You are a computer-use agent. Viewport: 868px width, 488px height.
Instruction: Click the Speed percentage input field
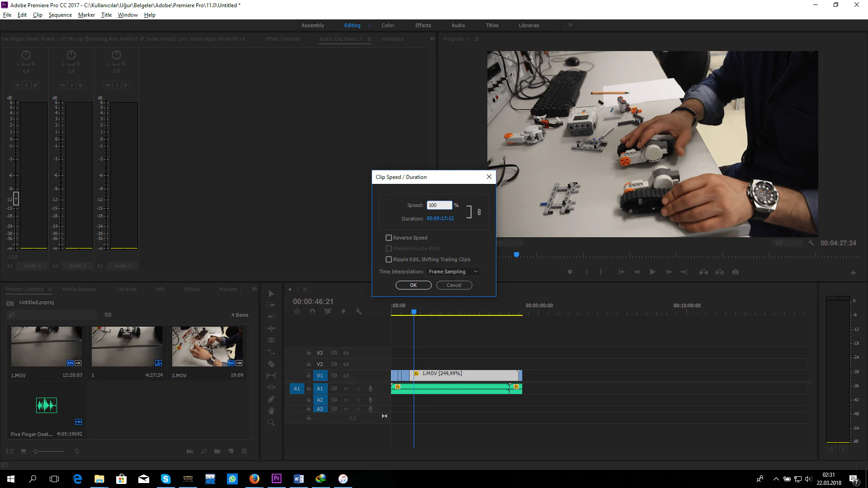[x=439, y=205]
